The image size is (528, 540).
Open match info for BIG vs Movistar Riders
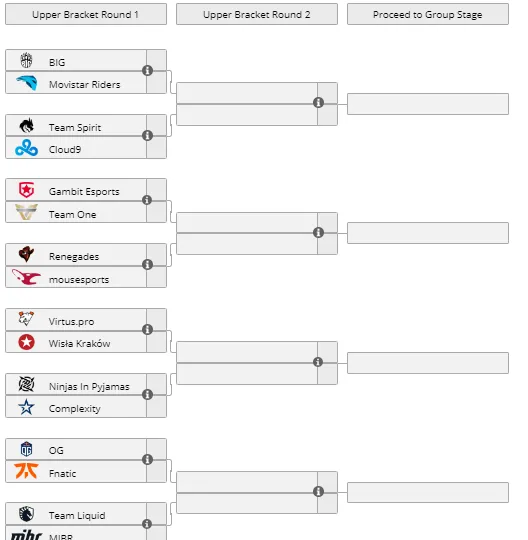[x=147, y=71]
